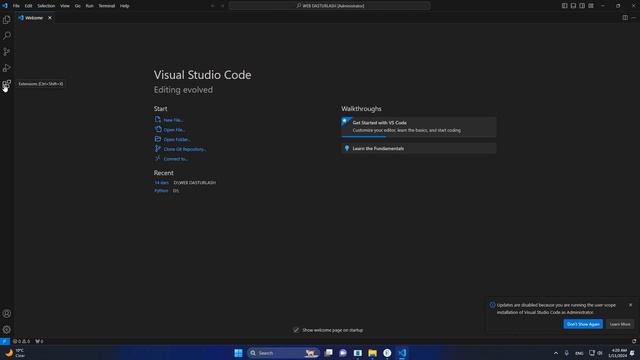This screenshot has width=640, height=360.
Task: Click the ports indicator in status bar
Action: point(39,341)
